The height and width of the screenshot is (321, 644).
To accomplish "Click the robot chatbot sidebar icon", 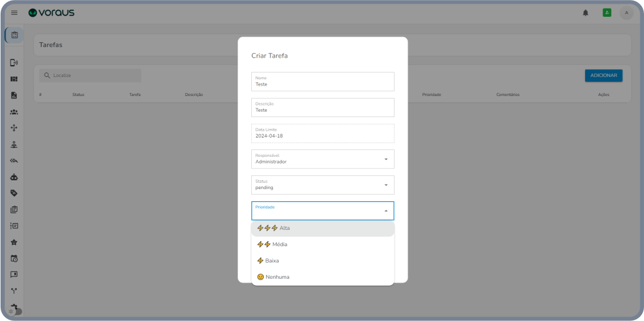I will pos(14,177).
